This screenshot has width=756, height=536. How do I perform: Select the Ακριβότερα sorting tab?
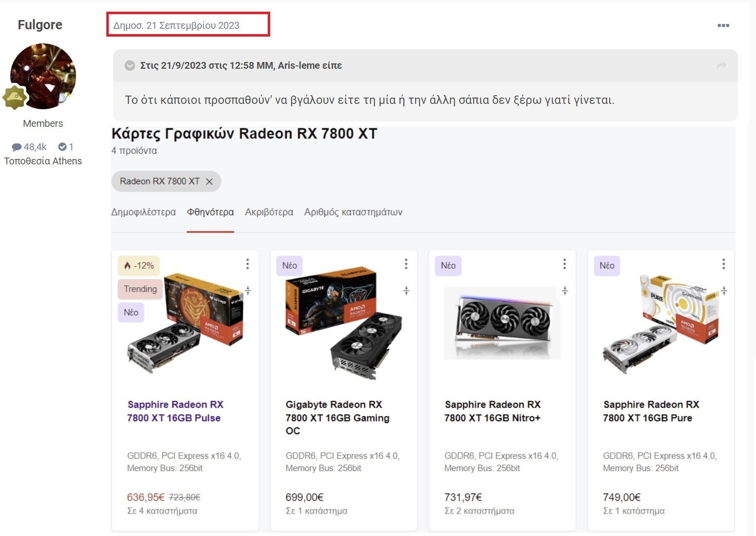[269, 212]
